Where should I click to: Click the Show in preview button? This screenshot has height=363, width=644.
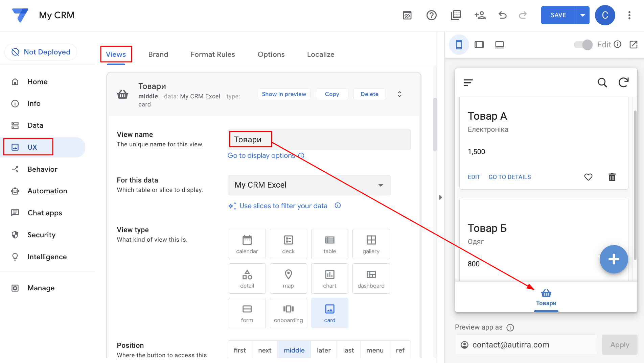coord(284,94)
